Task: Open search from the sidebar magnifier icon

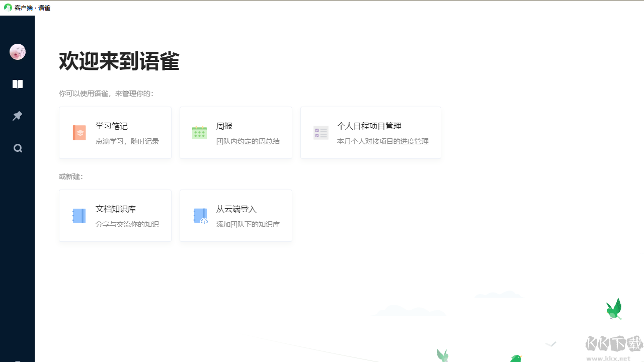Action: [x=17, y=148]
